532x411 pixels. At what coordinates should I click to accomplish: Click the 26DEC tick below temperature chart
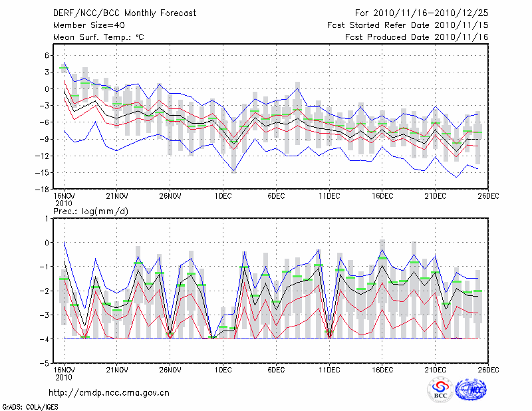click(489, 196)
